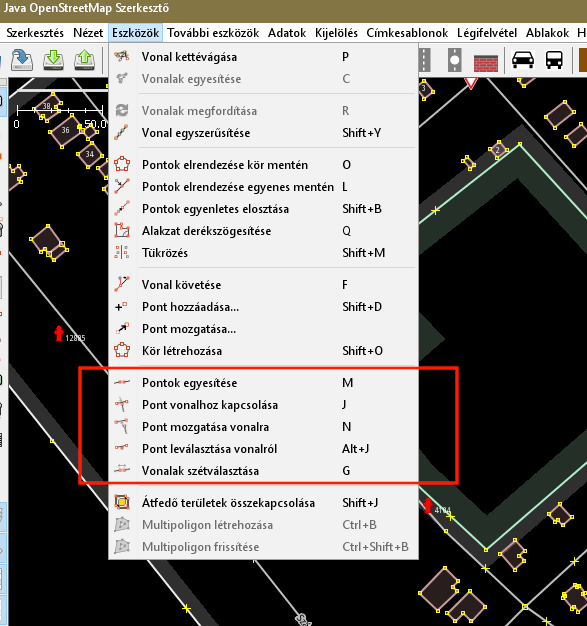Screen dimensions: 587x626
Task: Choose Pontok egyesítése entry
Action: pyautogui.click(x=264, y=382)
